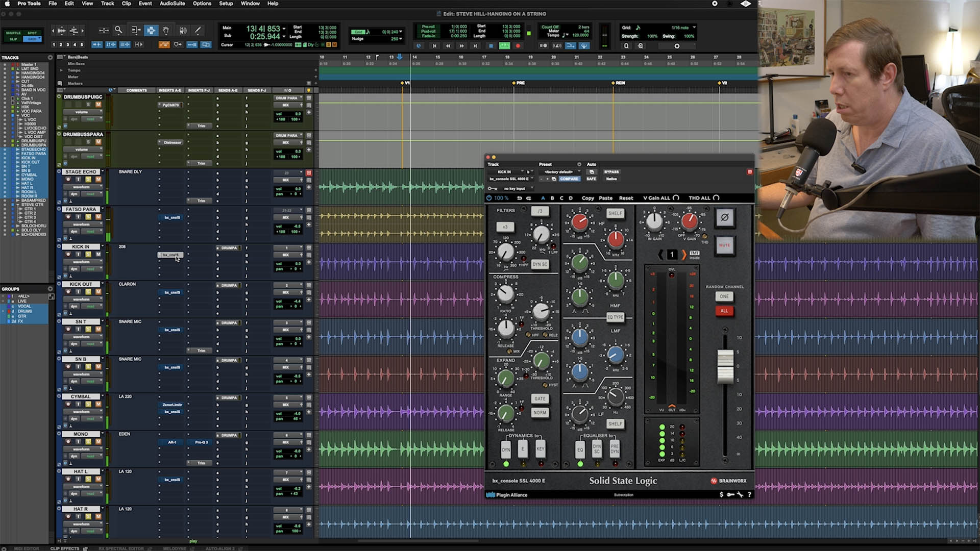
Task: Select the Trim tool in toolbar
Action: (x=135, y=30)
